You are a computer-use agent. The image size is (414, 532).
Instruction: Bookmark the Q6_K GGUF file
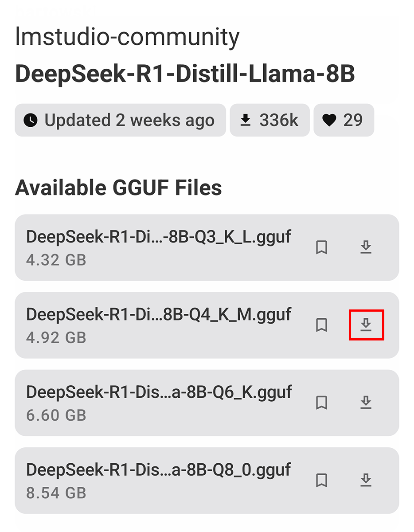[321, 403]
